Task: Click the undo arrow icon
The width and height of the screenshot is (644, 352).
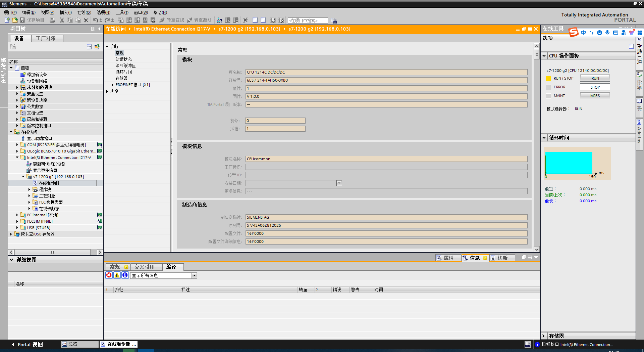Action: pyautogui.click(x=96, y=20)
